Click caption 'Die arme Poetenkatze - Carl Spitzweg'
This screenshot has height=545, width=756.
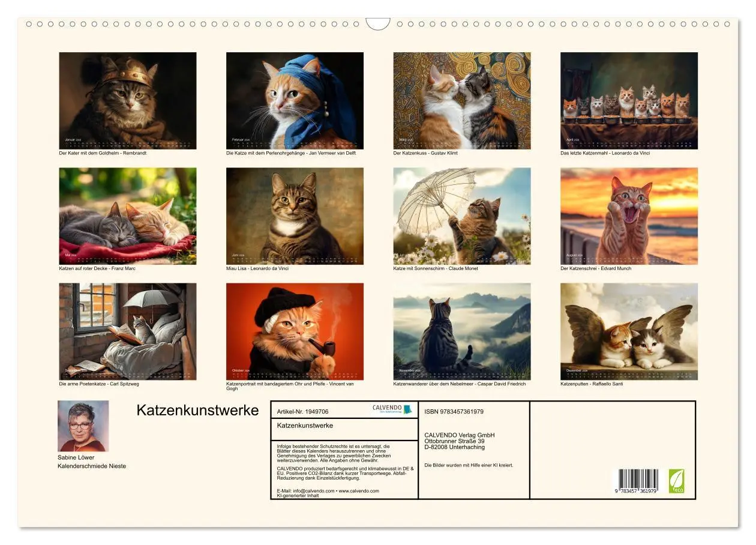point(99,384)
